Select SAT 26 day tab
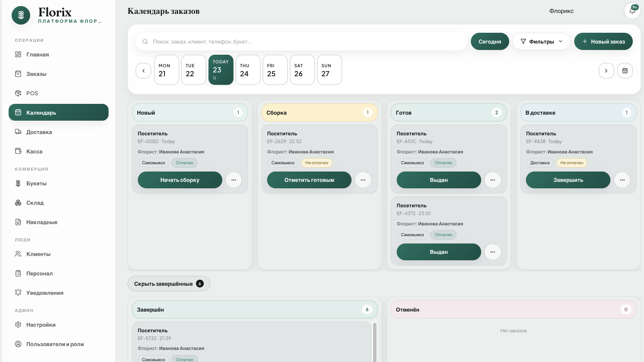The width and height of the screenshot is (644, 362). click(x=302, y=70)
